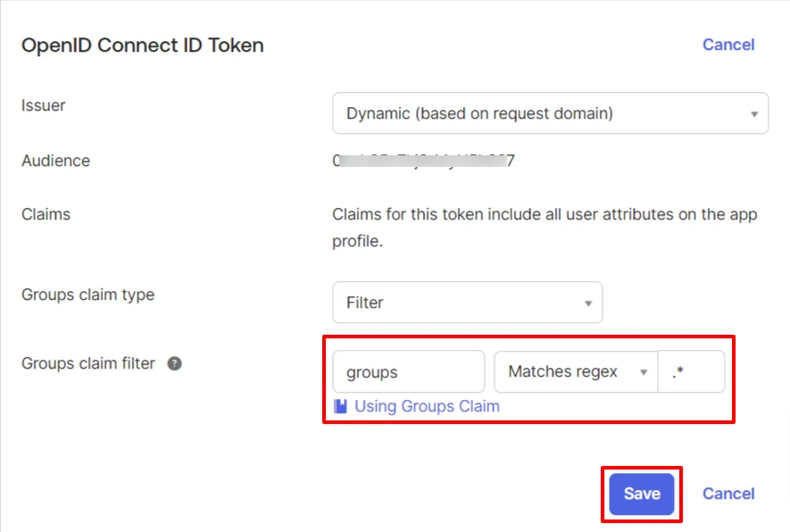The width and height of the screenshot is (790, 532).
Task: Focus the groups claim name input field
Action: (x=408, y=371)
